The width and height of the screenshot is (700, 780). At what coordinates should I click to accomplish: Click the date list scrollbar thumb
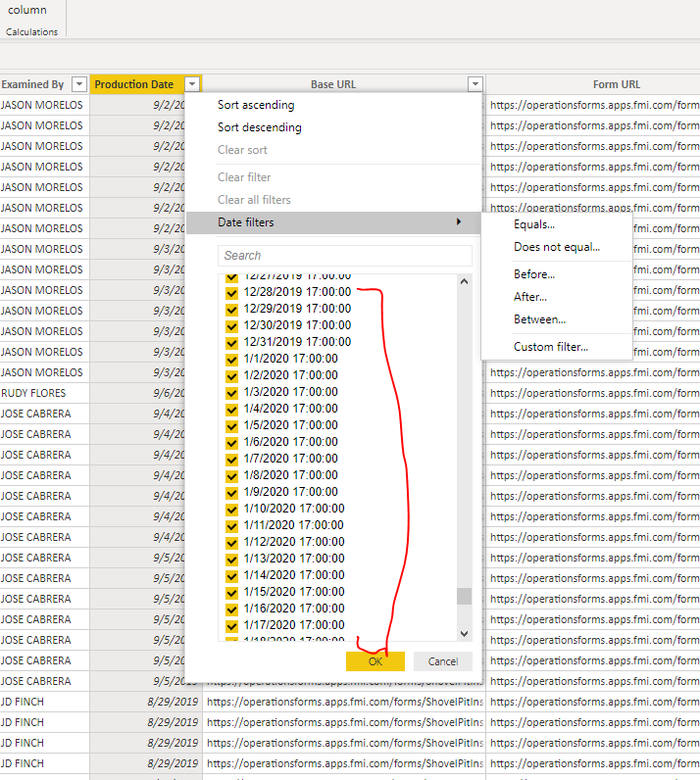[464, 596]
